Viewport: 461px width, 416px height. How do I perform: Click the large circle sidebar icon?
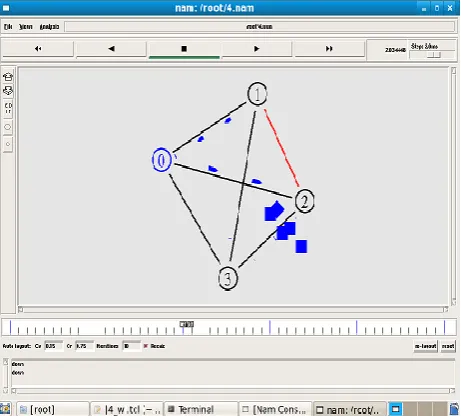click(8, 127)
